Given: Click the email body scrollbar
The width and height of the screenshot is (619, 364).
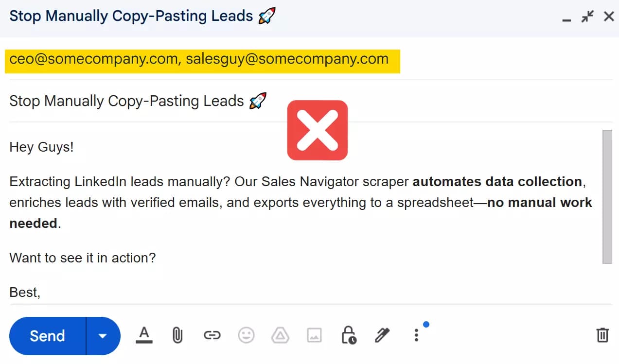Looking at the screenshot, I should pyautogui.click(x=607, y=197).
